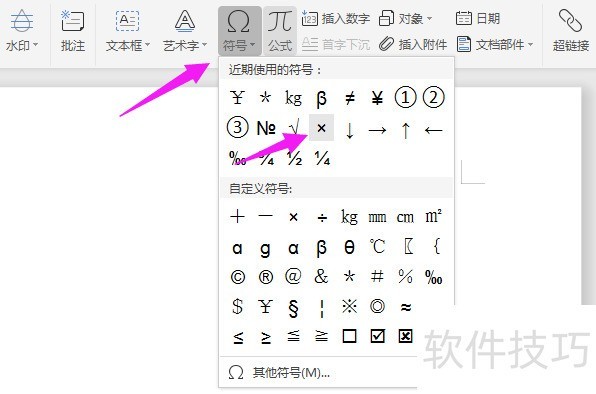Select the highlighted × symbol in recent symbols
Image resolution: width=596 pixels, height=394 pixels.
pyautogui.click(x=321, y=128)
